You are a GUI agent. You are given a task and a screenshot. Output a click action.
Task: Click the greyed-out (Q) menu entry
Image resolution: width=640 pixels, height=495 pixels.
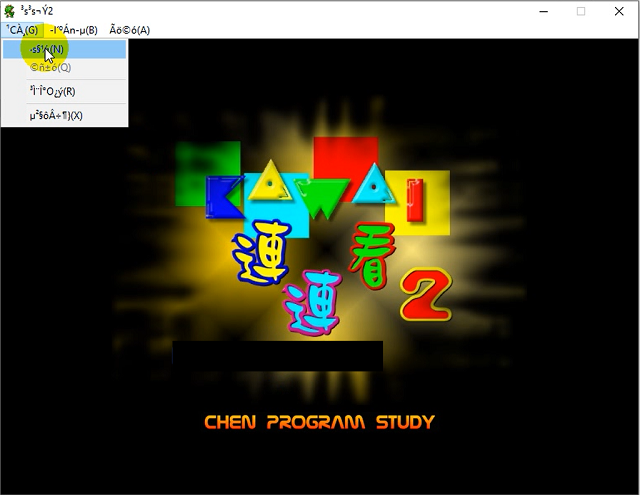(x=64, y=67)
